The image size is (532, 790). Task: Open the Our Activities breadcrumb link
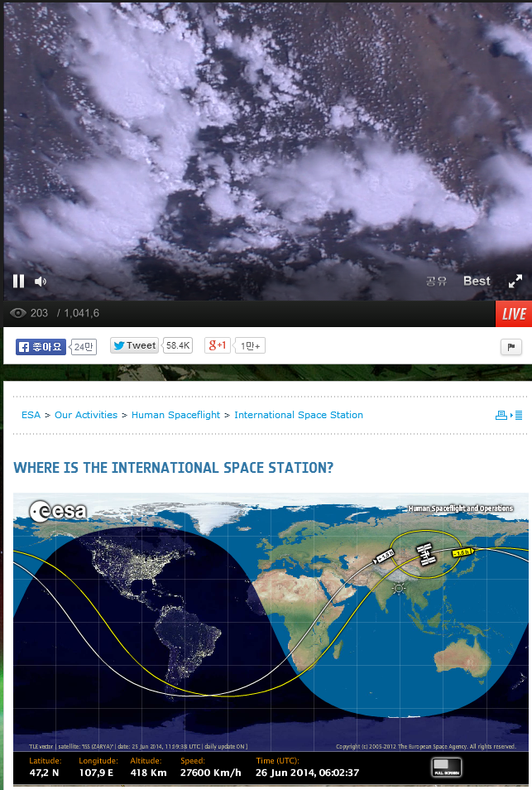point(86,415)
